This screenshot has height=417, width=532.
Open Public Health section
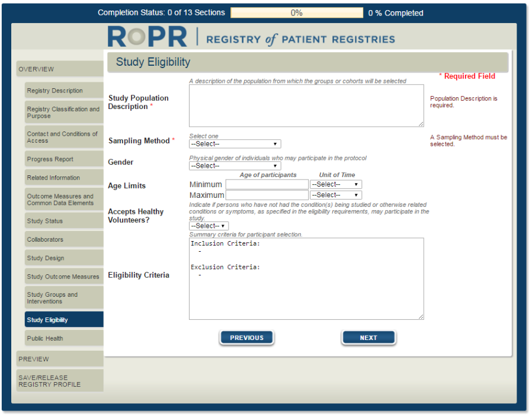pyautogui.click(x=64, y=338)
